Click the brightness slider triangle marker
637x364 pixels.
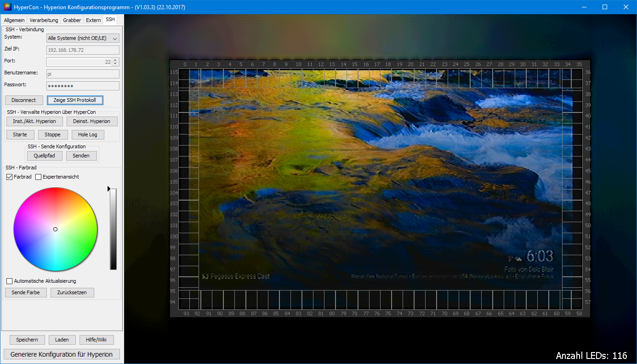pyautogui.click(x=109, y=189)
